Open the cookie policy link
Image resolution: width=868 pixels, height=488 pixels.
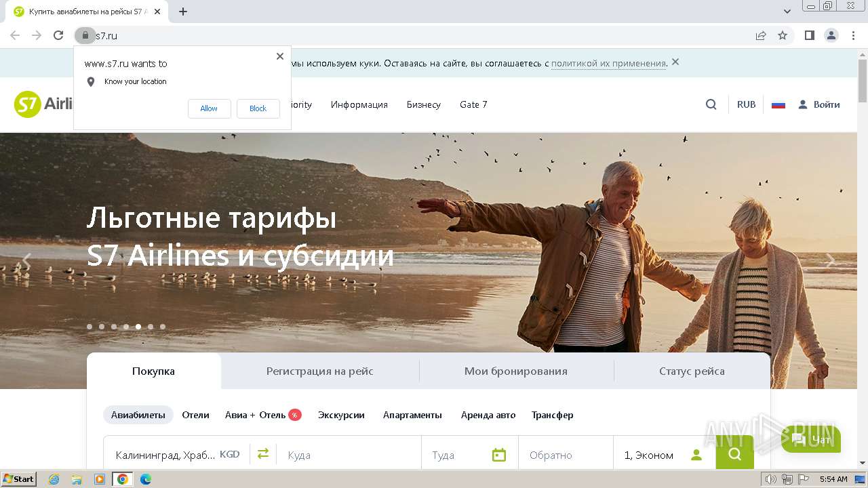click(x=608, y=63)
